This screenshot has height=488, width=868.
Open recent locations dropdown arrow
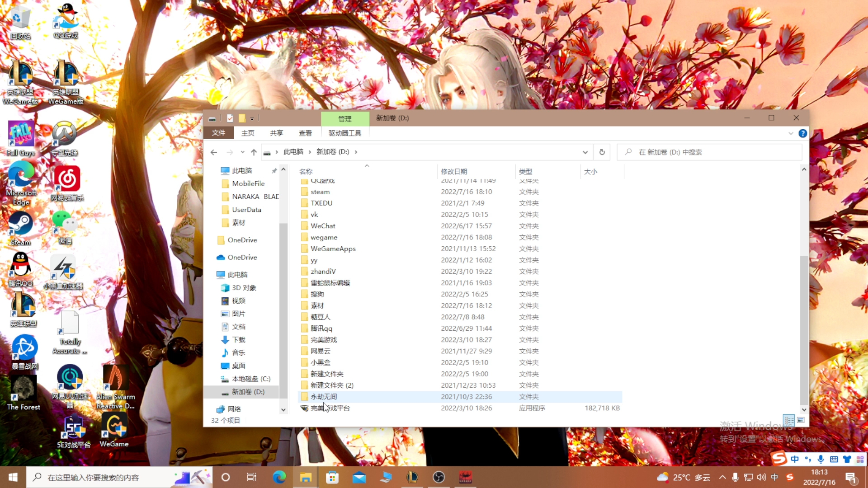click(x=243, y=152)
